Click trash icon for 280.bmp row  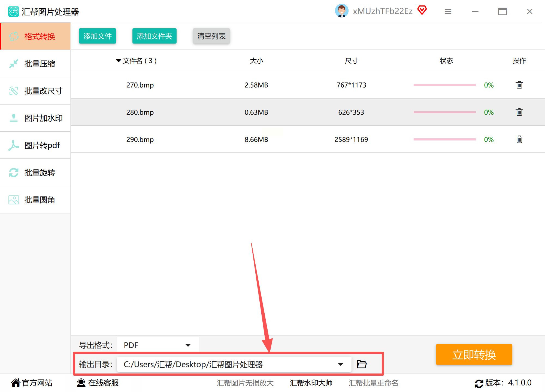coord(519,112)
